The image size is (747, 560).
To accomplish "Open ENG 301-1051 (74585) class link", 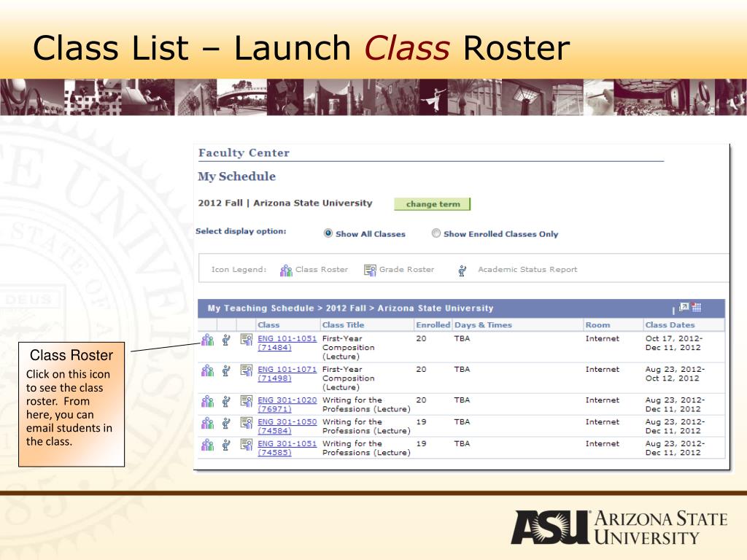I will [x=287, y=448].
